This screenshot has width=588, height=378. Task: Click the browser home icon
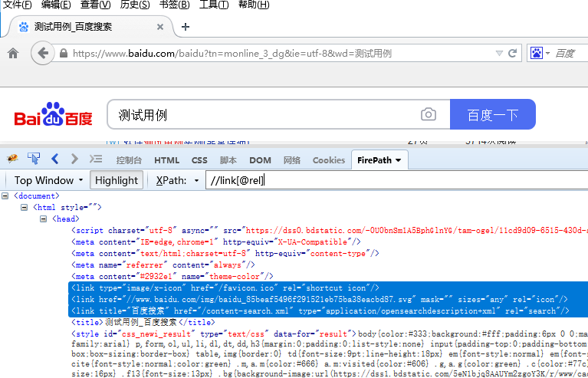pos(13,53)
